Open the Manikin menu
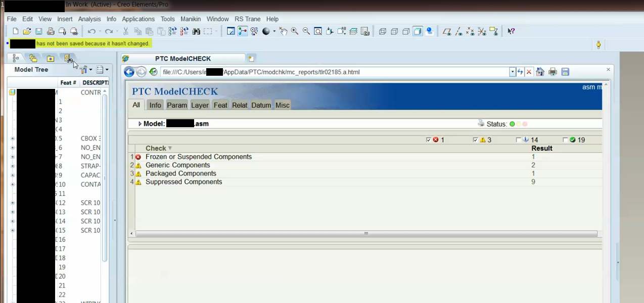The image size is (644, 303). [x=191, y=19]
